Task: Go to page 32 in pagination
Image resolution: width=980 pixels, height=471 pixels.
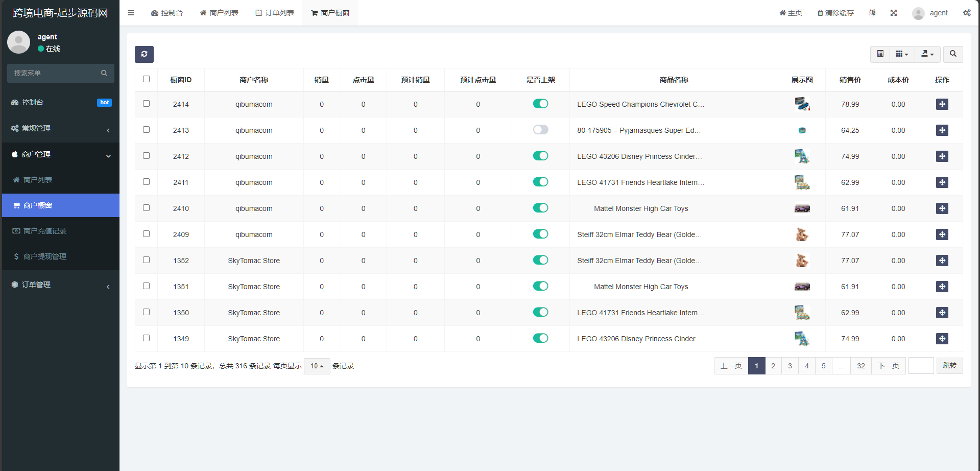Action: (x=861, y=366)
